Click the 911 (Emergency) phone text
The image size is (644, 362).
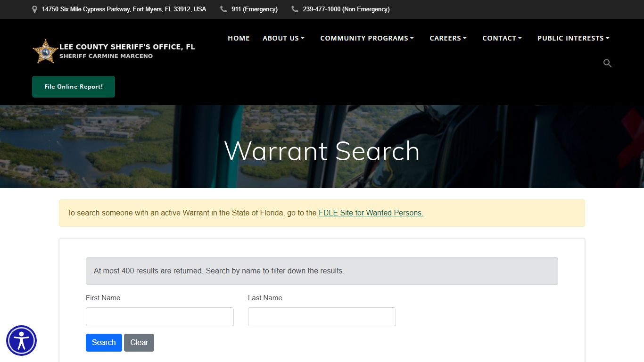click(x=255, y=9)
